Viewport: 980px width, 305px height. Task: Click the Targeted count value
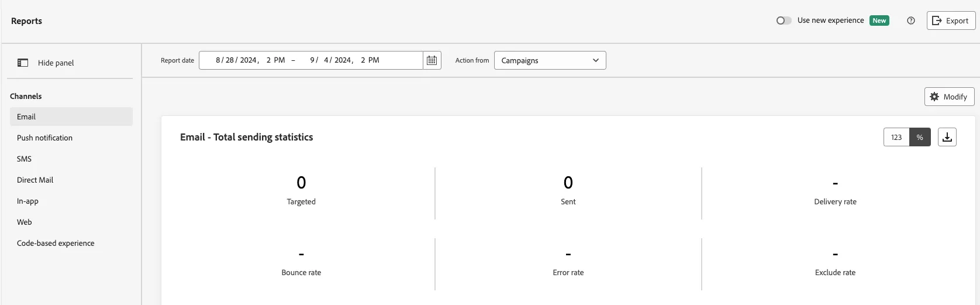point(301,183)
